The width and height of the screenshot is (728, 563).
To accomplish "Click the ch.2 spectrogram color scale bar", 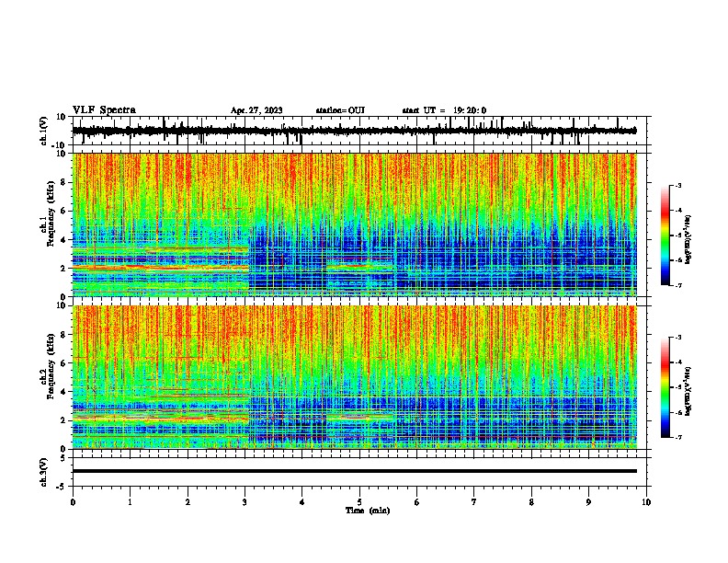I will [x=665, y=387].
